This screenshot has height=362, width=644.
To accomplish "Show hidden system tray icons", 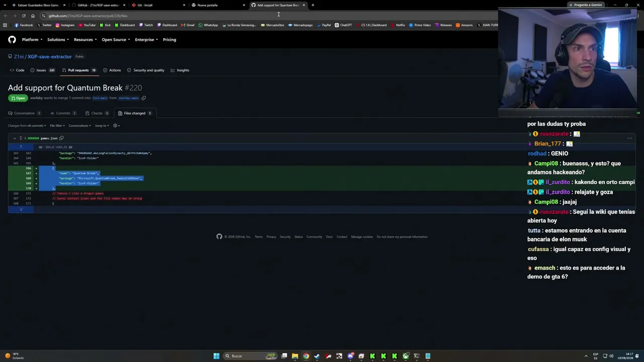I will coord(586,356).
